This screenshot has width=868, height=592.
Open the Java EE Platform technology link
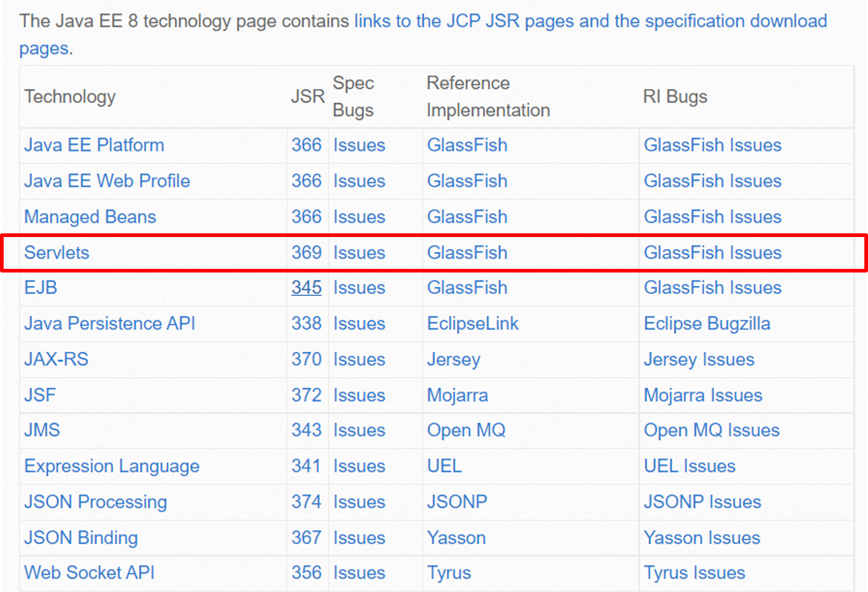point(94,145)
